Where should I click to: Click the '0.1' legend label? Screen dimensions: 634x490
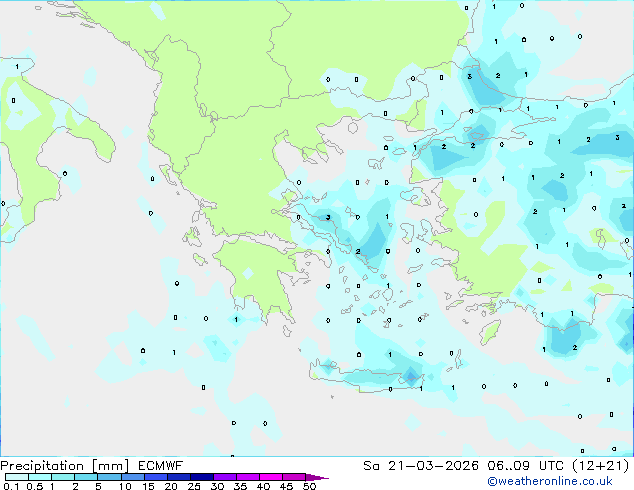[11, 486]
